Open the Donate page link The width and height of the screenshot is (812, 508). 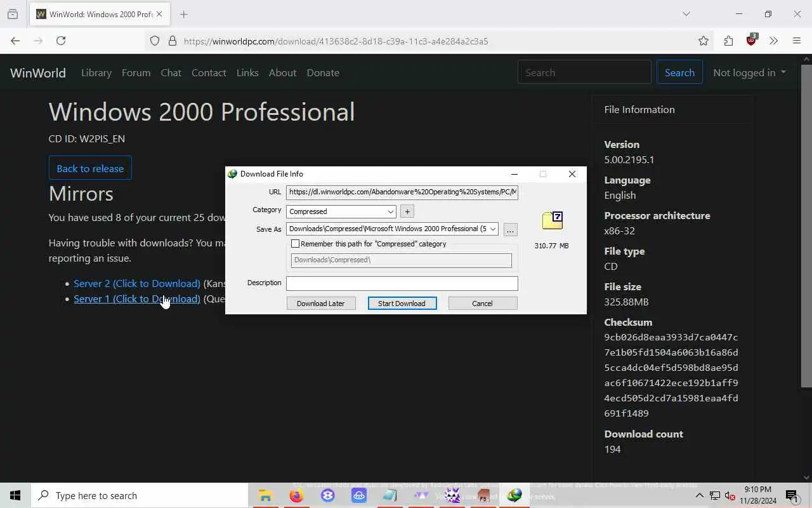point(323,72)
